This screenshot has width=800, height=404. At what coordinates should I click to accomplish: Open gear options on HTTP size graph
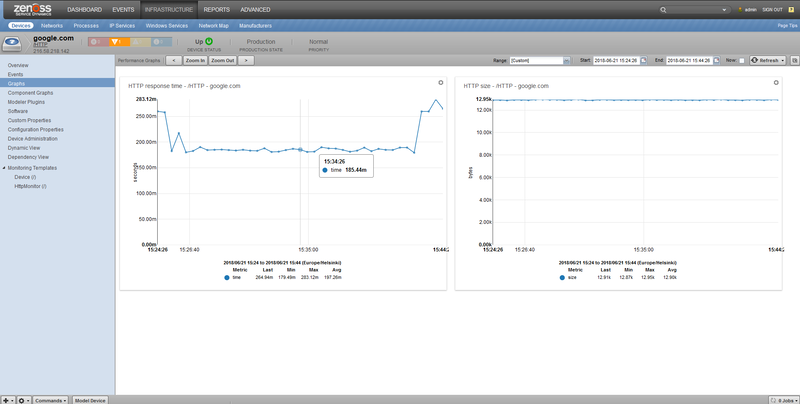[776, 83]
